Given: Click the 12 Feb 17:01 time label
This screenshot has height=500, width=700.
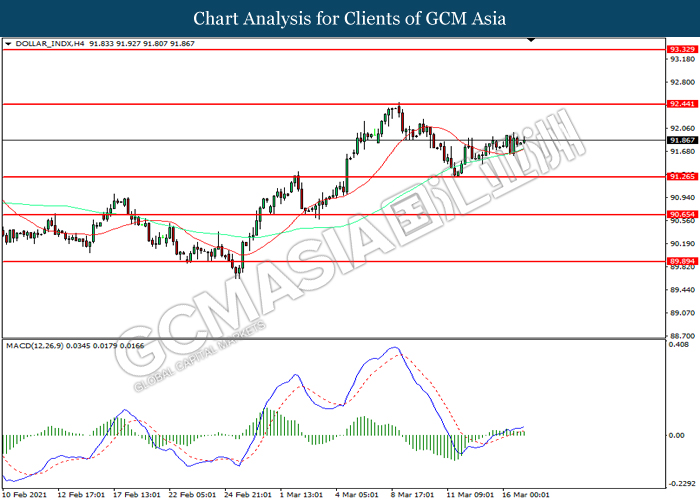Looking at the screenshot, I should [81, 495].
